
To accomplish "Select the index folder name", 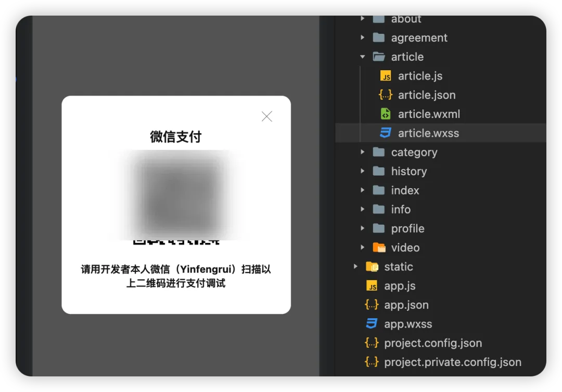I will click(x=405, y=190).
